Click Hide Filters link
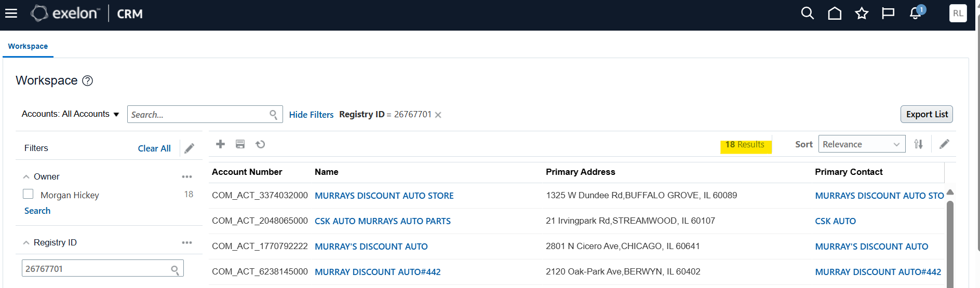The height and width of the screenshot is (288, 980). (311, 115)
